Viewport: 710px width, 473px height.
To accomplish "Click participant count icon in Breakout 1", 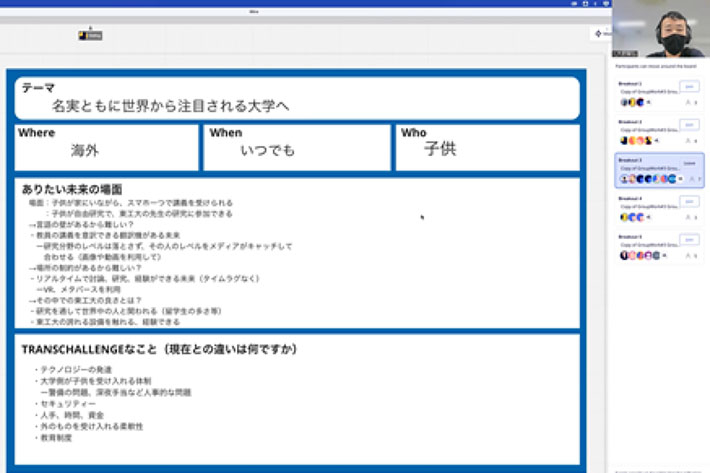I will [x=689, y=102].
